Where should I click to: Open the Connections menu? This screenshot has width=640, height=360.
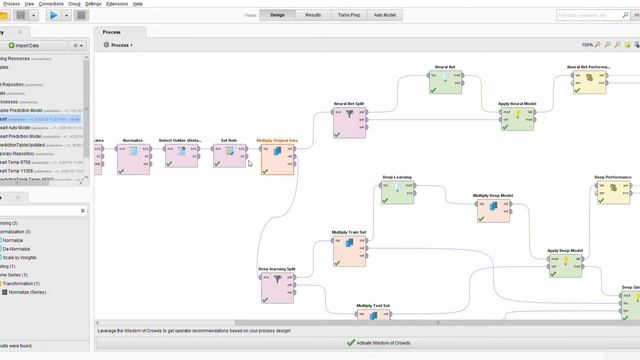[x=51, y=4]
